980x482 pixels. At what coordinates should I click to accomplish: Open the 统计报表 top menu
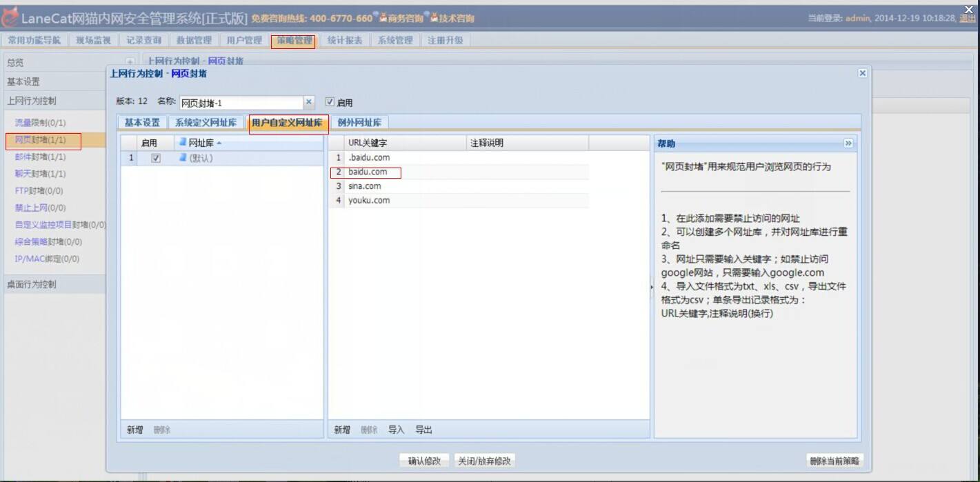click(345, 40)
